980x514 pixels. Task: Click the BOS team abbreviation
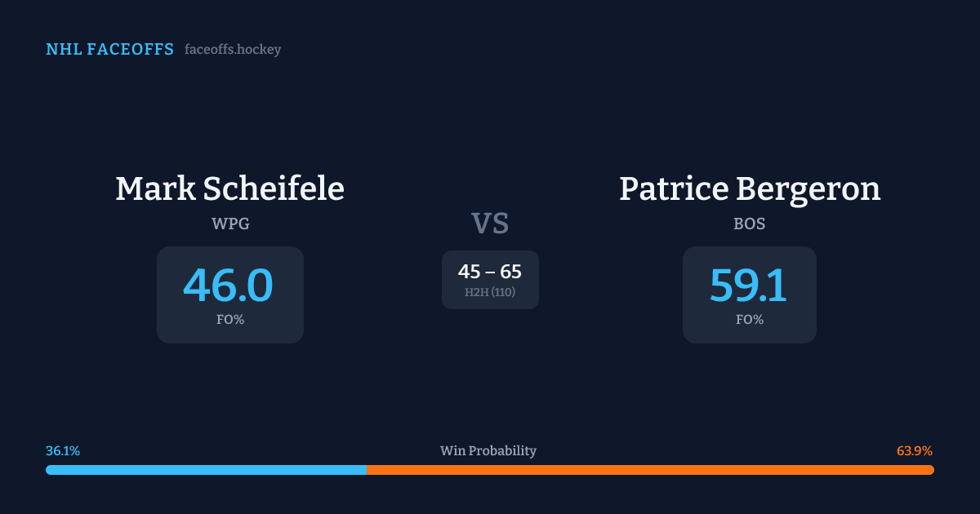click(x=749, y=224)
